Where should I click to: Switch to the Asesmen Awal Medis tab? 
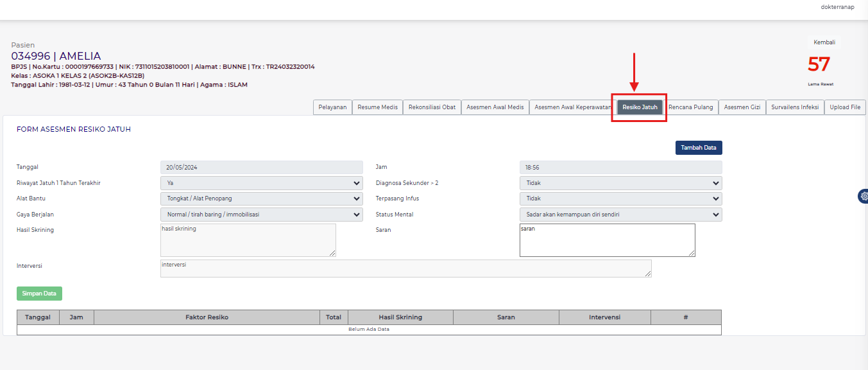click(x=495, y=107)
